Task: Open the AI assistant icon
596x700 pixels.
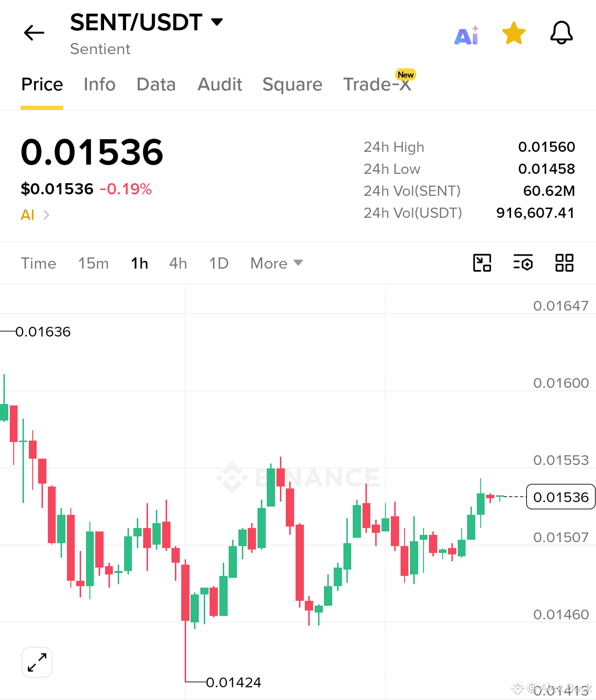Action: [x=467, y=35]
